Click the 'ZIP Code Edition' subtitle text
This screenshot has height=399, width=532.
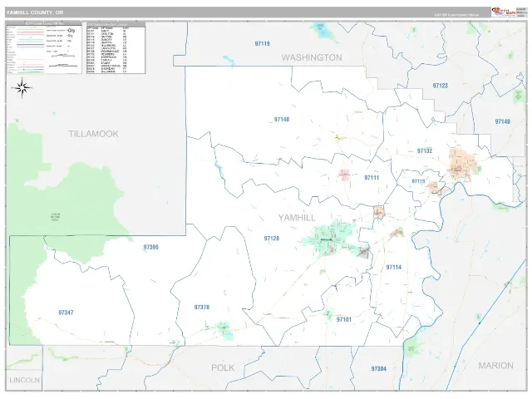(x=456, y=15)
